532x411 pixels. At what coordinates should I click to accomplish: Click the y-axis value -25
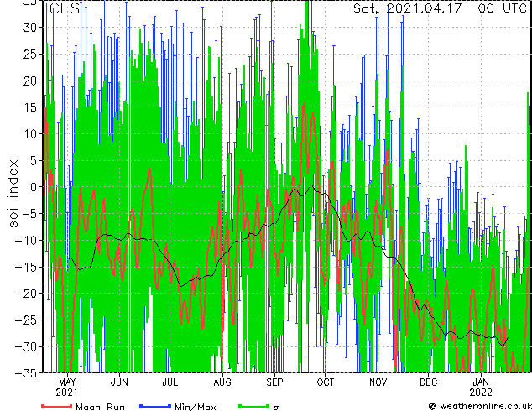pos(27,320)
